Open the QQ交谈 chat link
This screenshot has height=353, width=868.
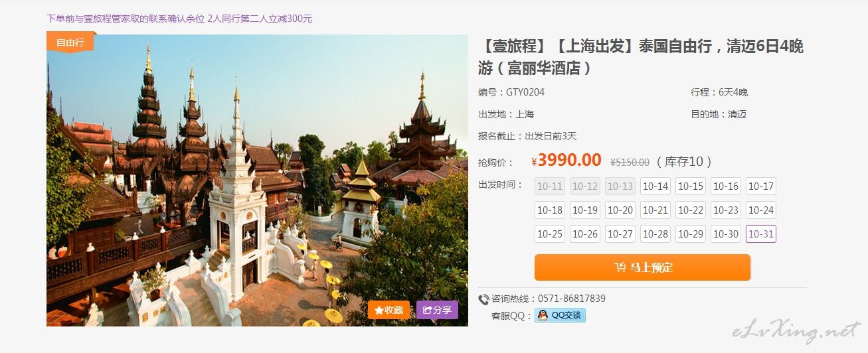[x=560, y=315]
